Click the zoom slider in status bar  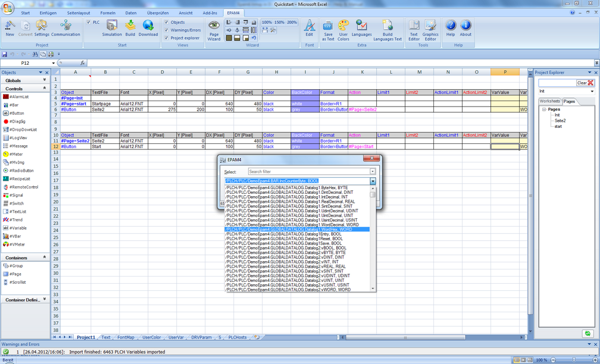point(573,360)
